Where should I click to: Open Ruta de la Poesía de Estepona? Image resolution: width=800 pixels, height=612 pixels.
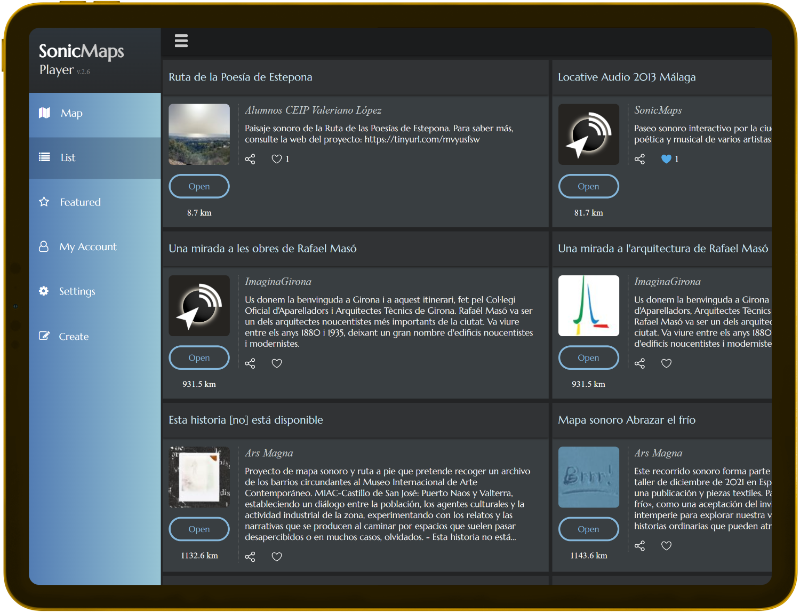[199, 187]
